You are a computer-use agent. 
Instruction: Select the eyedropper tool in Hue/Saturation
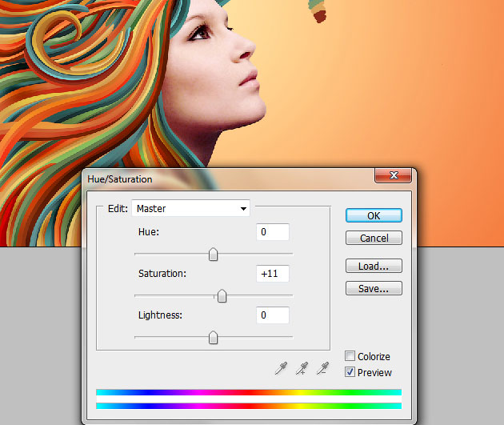click(281, 368)
